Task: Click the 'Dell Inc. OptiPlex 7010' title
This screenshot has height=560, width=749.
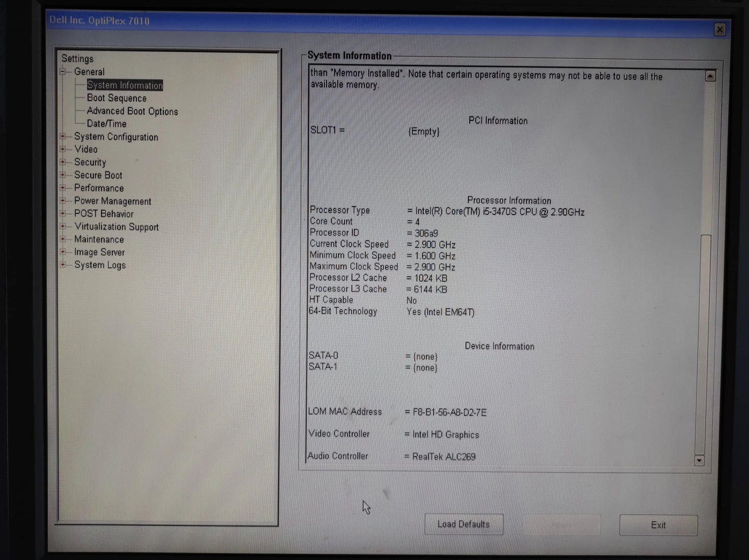Action: [x=100, y=21]
